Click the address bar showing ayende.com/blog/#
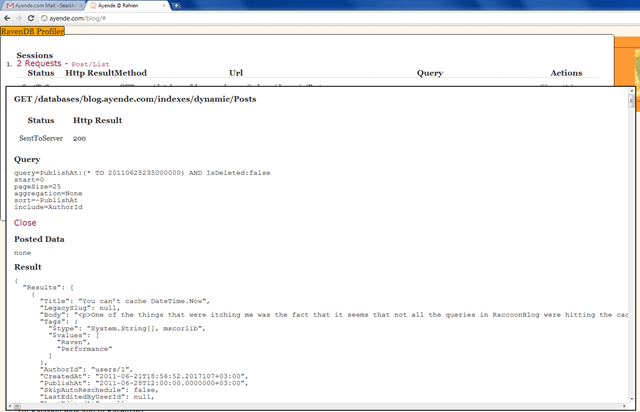The width and height of the screenshot is (640, 412). [339, 18]
